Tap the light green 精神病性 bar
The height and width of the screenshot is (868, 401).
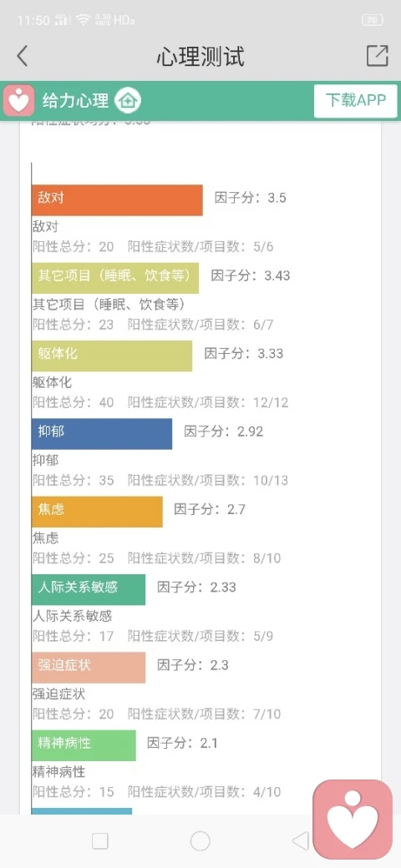point(84,745)
